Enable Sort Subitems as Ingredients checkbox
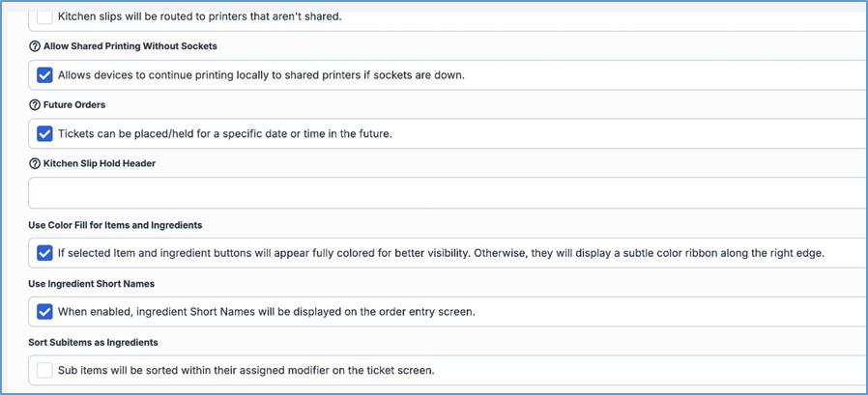The width and height of the screenshot is (868, 395). click(x=44, y=370)
